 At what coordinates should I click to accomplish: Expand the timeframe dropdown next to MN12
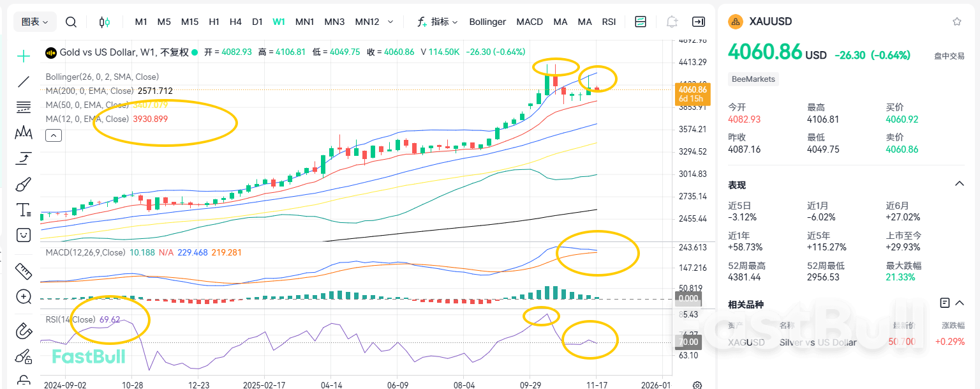(390, 21)
